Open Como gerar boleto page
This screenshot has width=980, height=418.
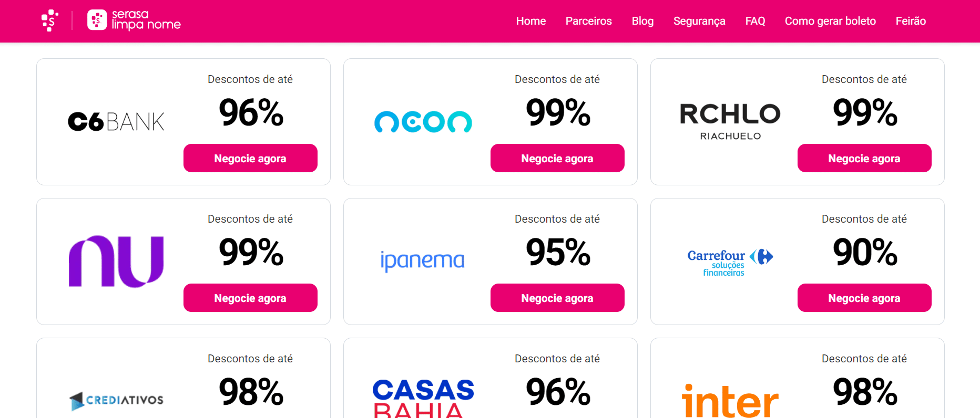[830, 21]
